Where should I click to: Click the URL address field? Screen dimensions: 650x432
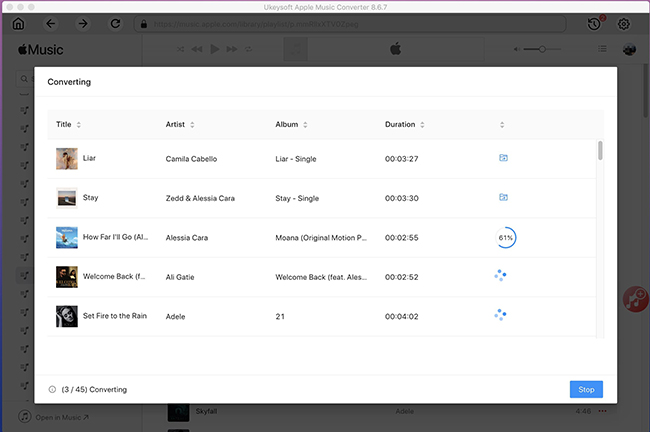[x=350, y=24]
